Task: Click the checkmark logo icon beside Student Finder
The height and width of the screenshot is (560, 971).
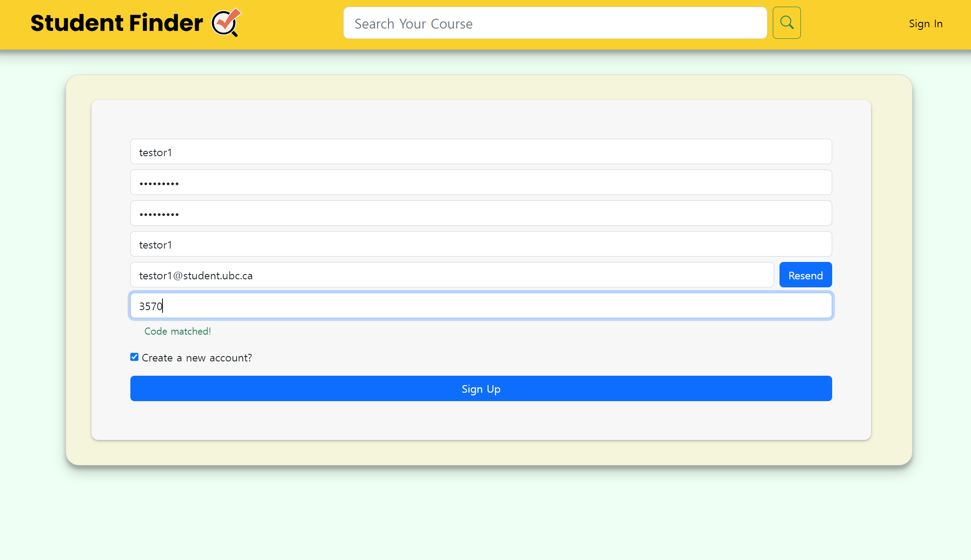Action: [226, 22]
